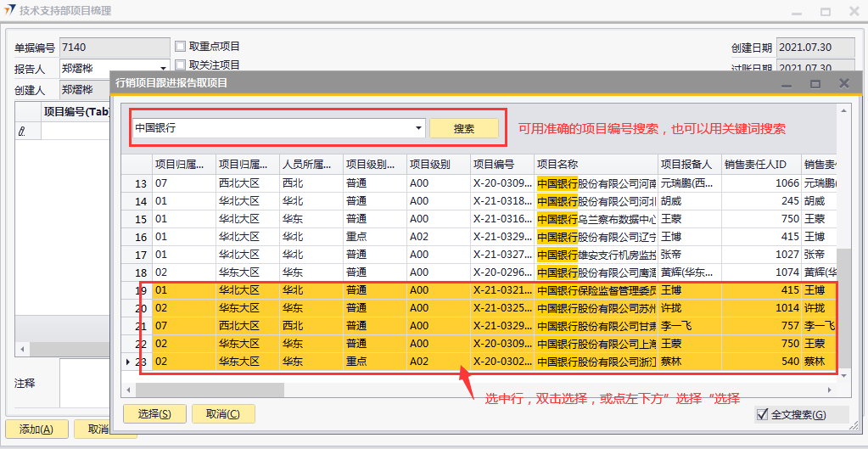
Task: Close the 行销项目跟进报告取项目 dialog
Action: pyautogui.click(x=844, y=83)
